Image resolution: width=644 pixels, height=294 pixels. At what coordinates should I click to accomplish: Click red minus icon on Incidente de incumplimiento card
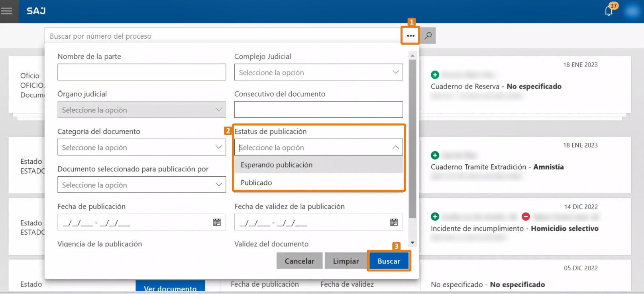pos(526,217)
